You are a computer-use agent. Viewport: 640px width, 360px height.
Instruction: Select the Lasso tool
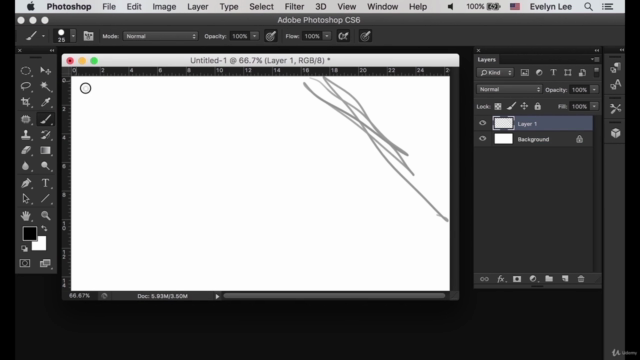point(26,86)
